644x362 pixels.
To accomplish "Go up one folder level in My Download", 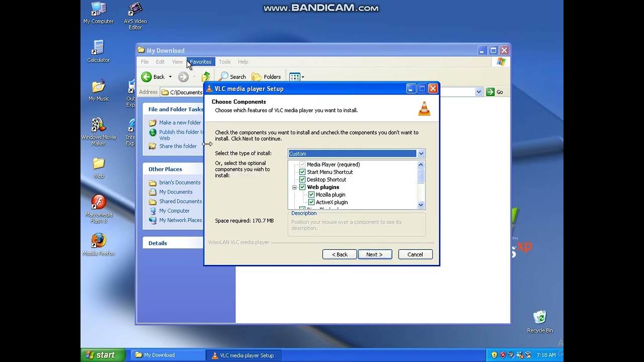I will tap(206, 77).
